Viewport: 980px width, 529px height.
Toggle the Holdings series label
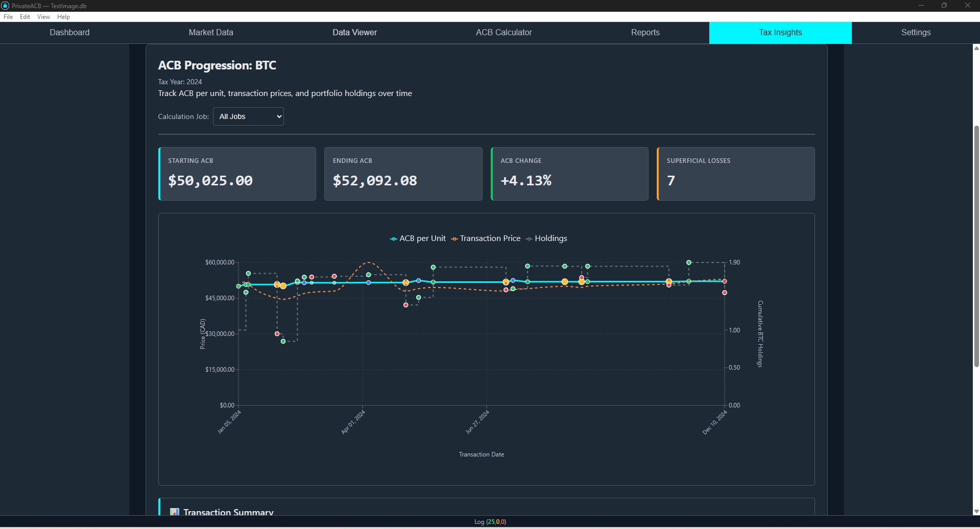tap(551, 238)
